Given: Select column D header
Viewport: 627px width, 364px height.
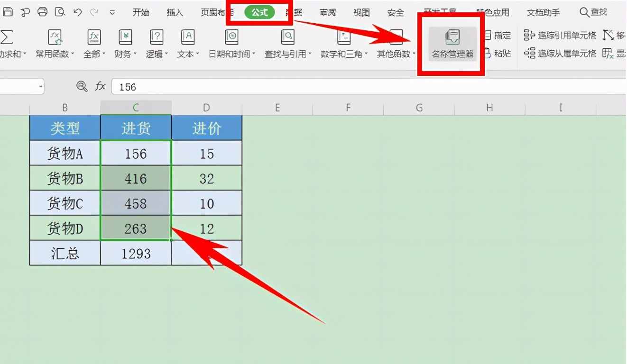Looking at the screenshot, I should tap(206, 108).
